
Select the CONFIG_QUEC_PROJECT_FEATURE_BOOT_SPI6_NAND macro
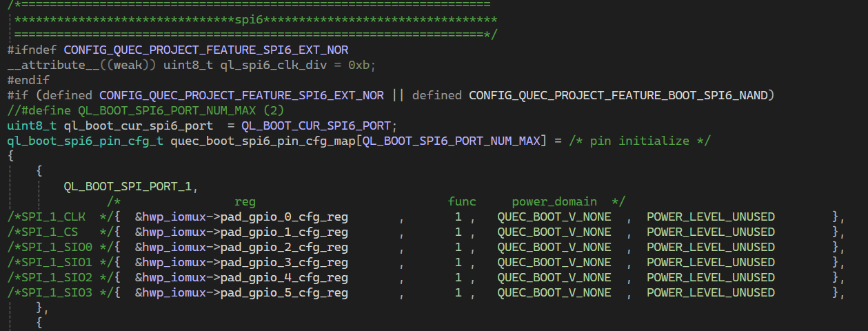click(618, 95)
